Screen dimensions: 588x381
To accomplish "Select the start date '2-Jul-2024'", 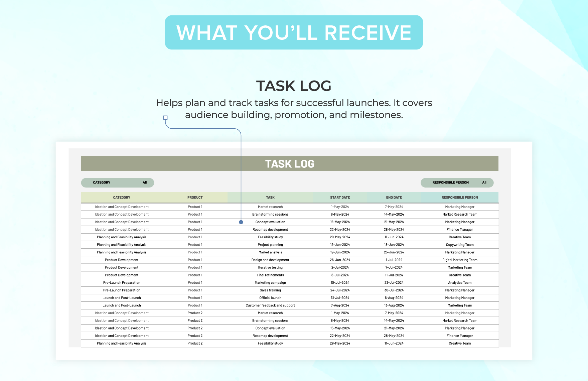I will pyautogui.click(x=340, y=267).
